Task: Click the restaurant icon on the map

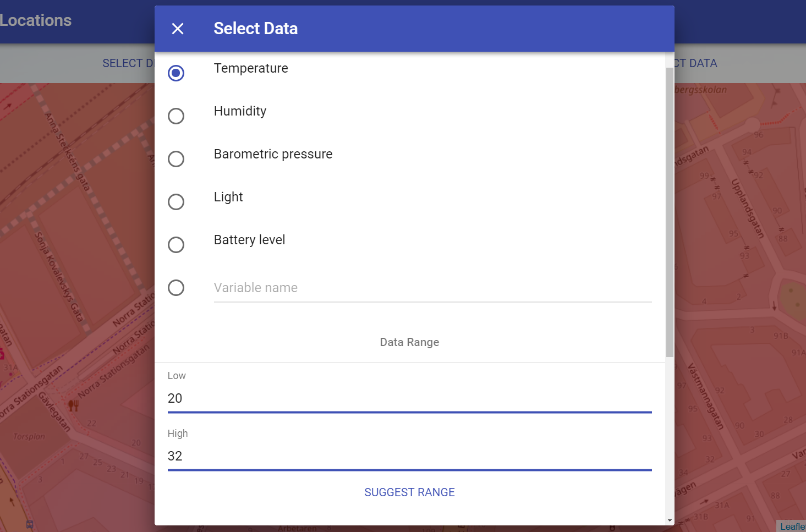Action: click(x=73, y=405)
